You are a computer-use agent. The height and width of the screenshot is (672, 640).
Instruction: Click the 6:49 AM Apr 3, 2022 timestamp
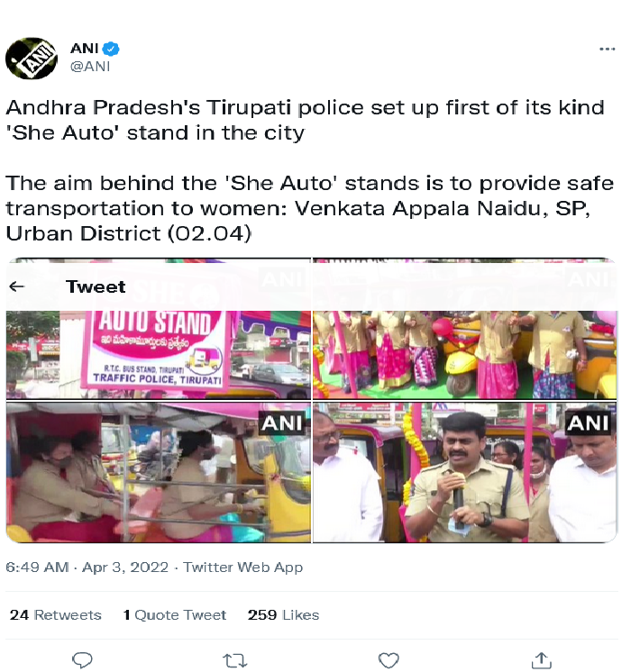coord(87,568)
